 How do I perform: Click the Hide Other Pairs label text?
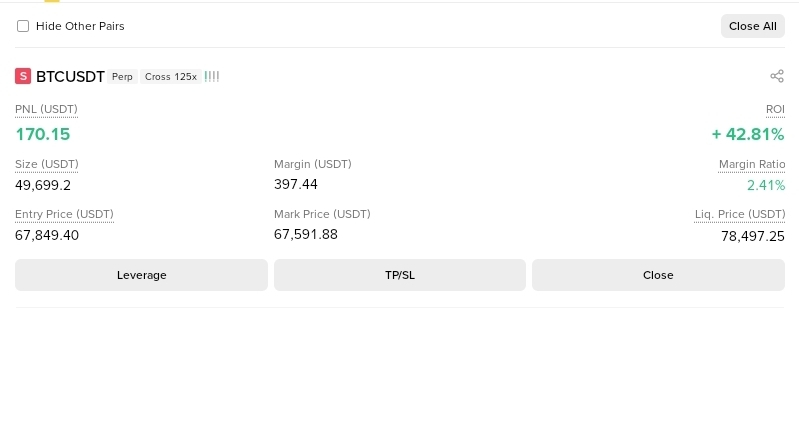click(x=80, y=26)
